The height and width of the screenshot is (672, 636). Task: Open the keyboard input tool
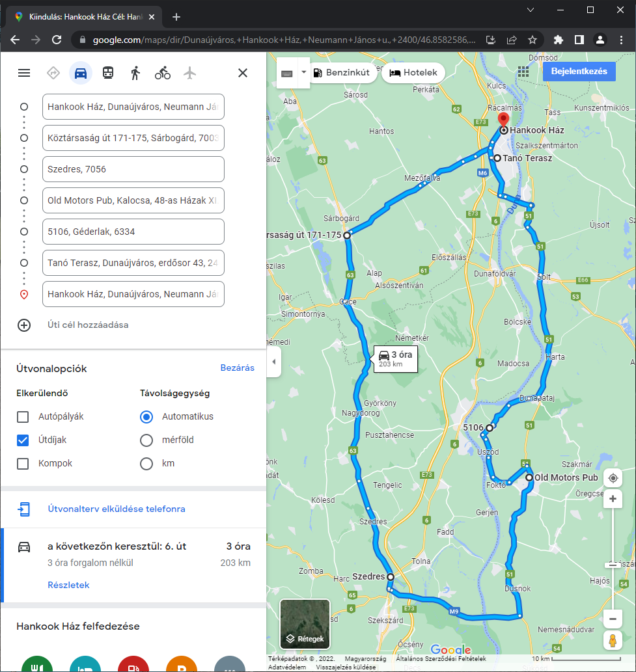[x=287, y=74]
